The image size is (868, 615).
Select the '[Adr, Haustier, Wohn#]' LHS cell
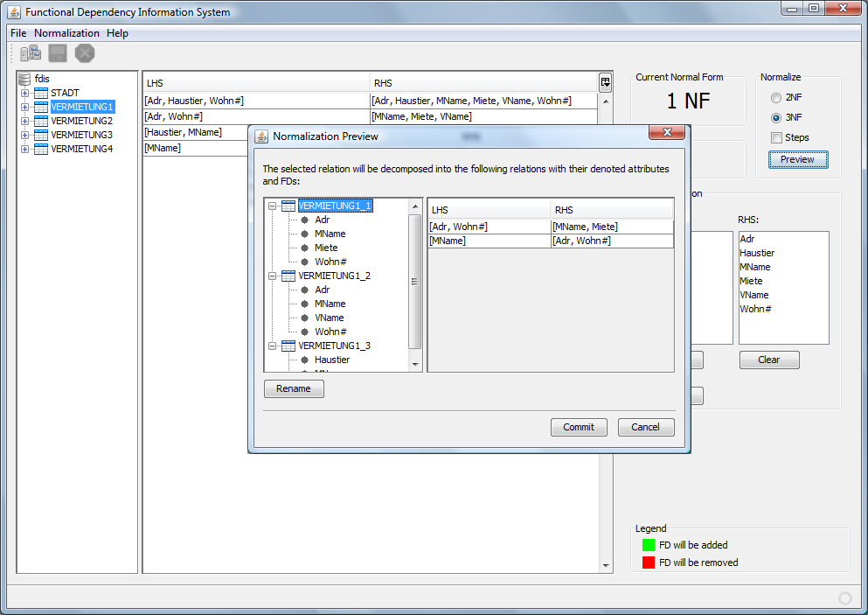(x=256, y=101)
